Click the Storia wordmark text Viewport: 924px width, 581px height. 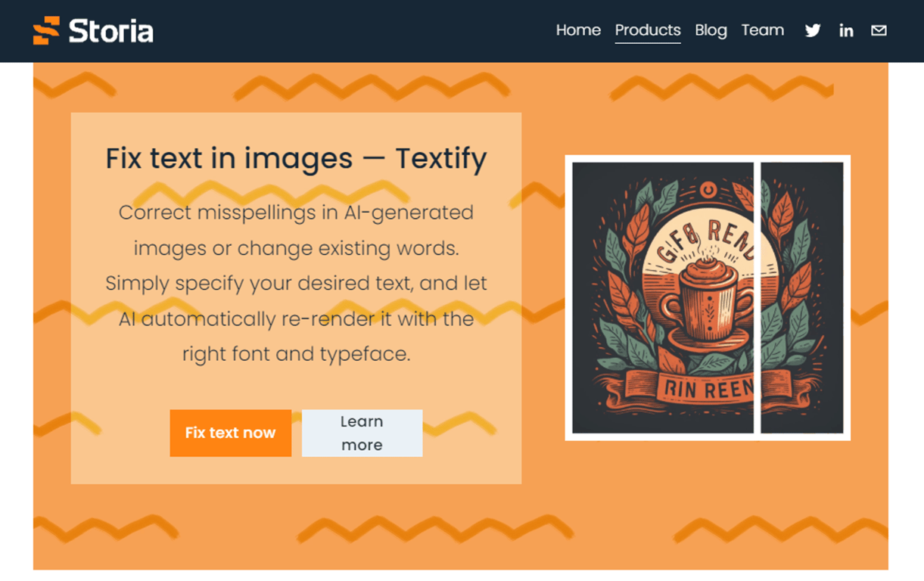point(111,31)
